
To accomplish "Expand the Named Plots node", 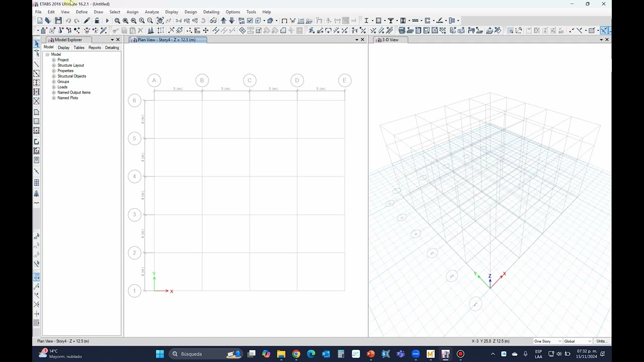I will [54, 98].
